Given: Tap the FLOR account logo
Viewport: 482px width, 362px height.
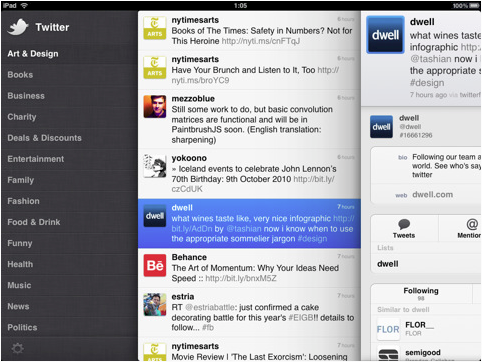Looking at the screenshot, I should [388, 329].
